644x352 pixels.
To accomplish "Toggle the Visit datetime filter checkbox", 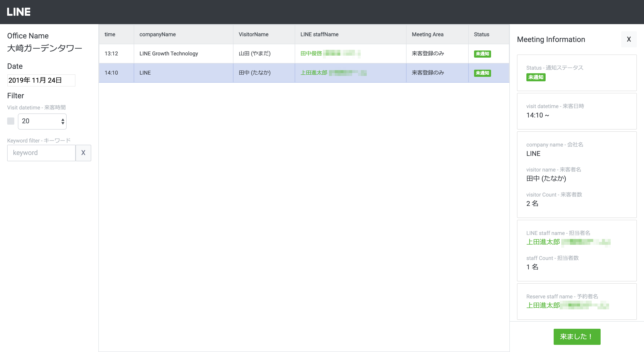I will [x=11, y=121].
